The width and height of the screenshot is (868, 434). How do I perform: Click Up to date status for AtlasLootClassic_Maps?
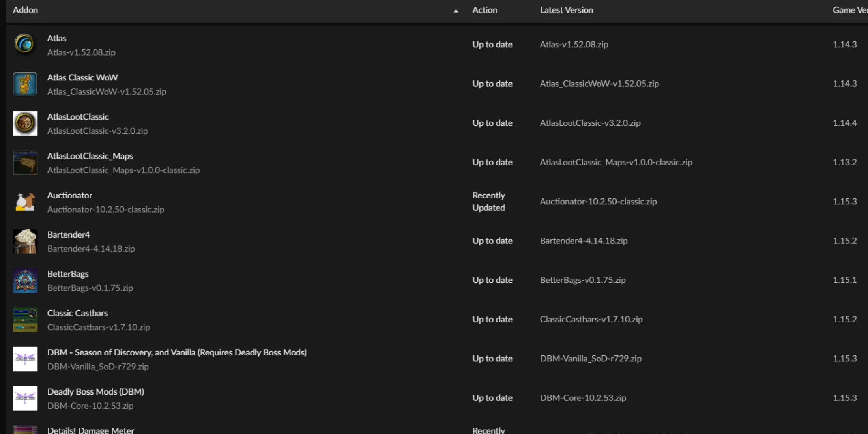coord(492,162)
